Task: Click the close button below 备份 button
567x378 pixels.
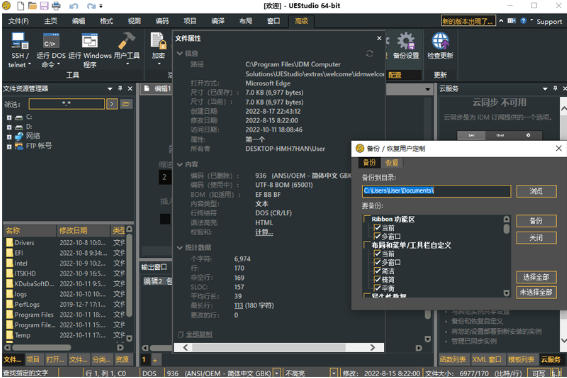Action: pyautogui.click(x=536, y=238)
